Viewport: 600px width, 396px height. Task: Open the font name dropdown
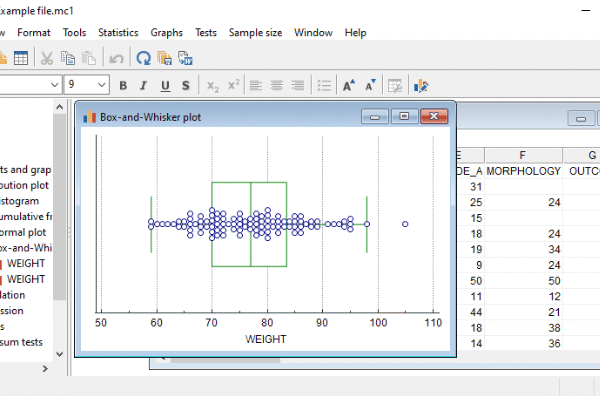55,85
